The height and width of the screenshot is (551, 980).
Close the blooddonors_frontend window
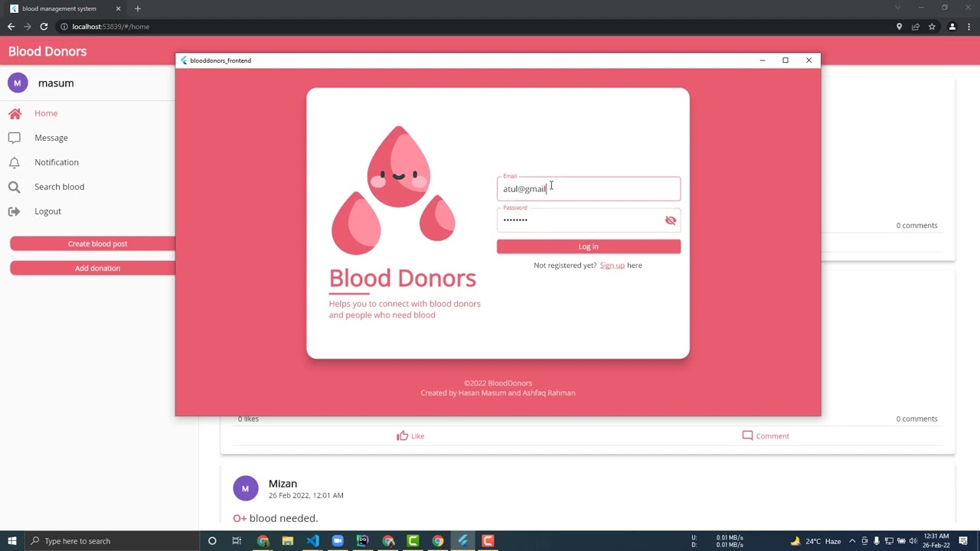tap(809, 60)
